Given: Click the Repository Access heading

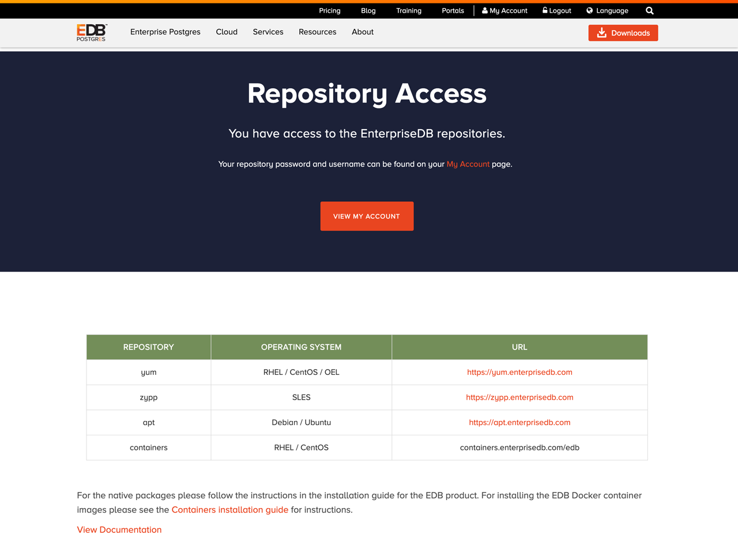Looking at the screenshot, I should pyautogui.click(x=367, y=93).
